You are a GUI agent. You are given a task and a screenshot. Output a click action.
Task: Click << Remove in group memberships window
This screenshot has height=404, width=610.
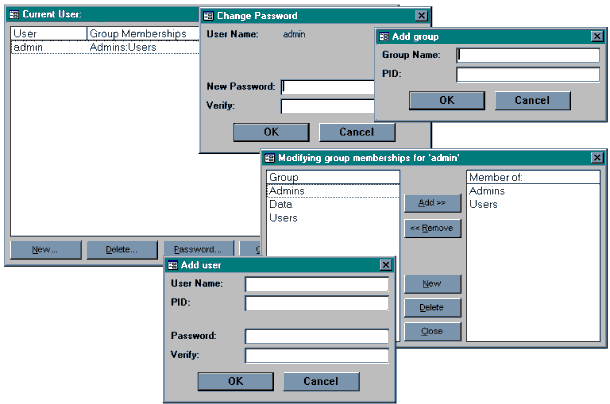pos(432,228)
